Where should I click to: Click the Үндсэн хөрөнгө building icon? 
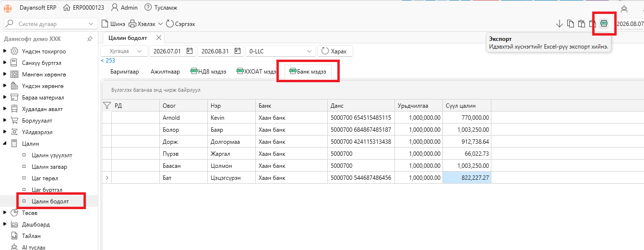coord(14,86)
